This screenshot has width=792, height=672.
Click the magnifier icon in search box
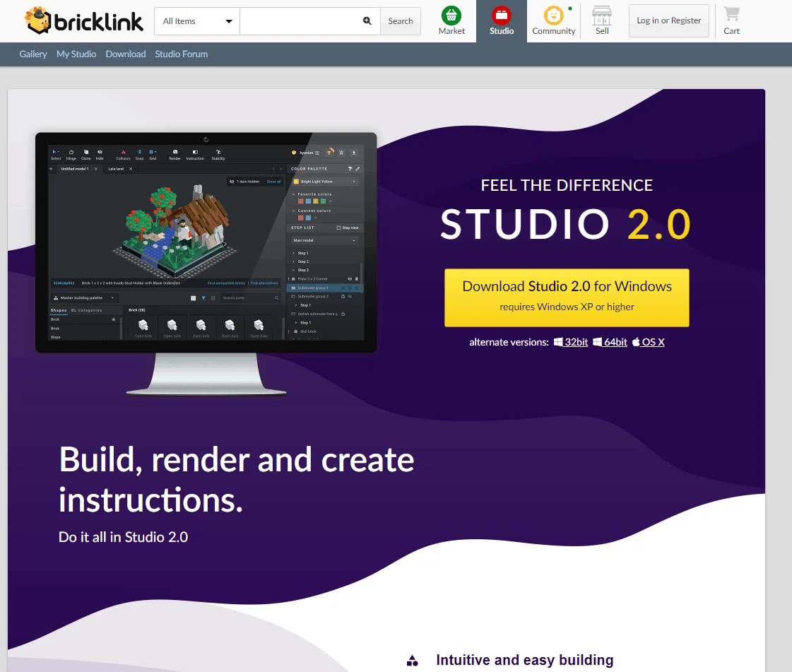tap(367, 20)
